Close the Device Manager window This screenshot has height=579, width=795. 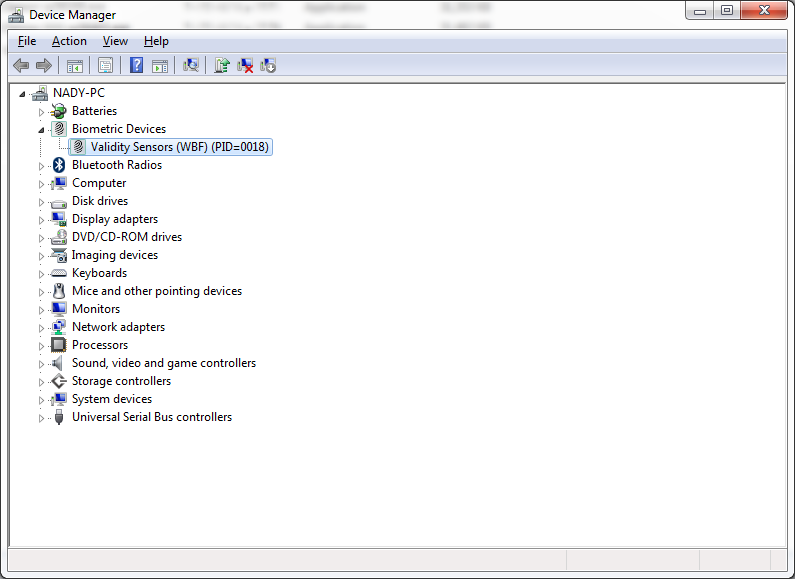764,10
